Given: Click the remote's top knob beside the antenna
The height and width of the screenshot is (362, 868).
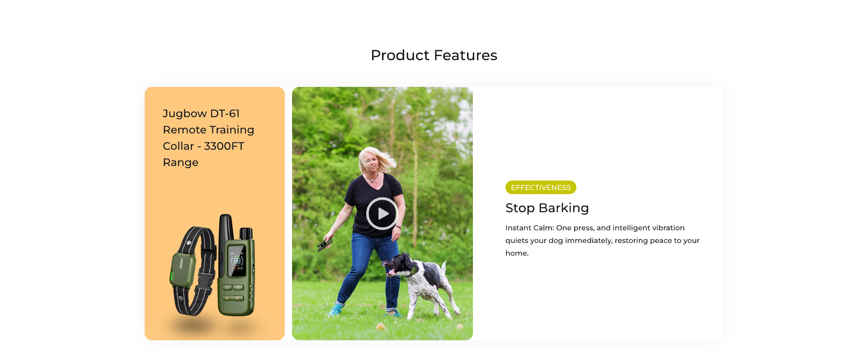Looking at the screenshot, I should point(245,233).
